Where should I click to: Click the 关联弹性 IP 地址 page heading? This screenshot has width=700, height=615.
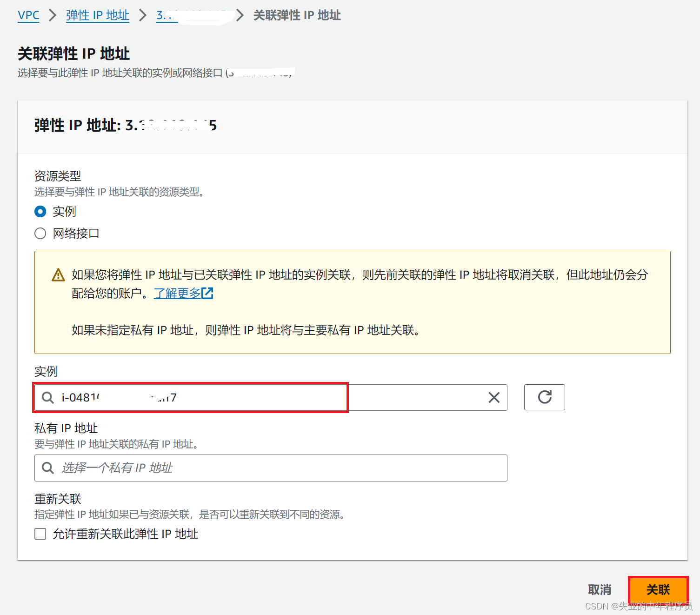(x=73, y=54)
